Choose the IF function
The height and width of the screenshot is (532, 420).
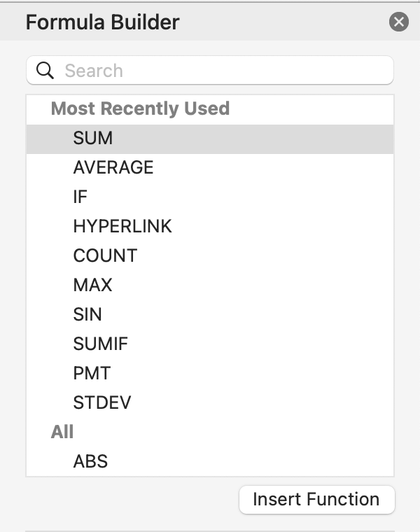(80, 197)
